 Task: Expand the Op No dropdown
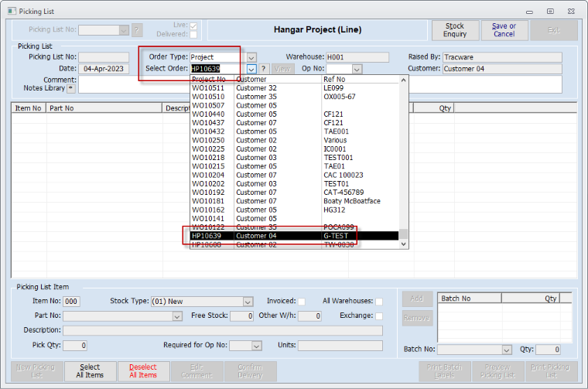356,69
